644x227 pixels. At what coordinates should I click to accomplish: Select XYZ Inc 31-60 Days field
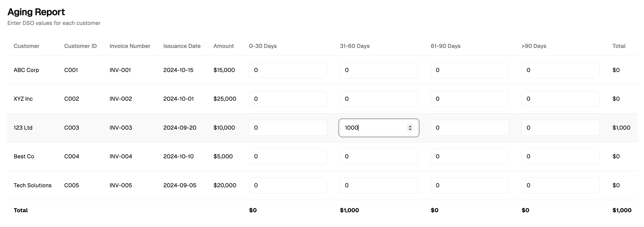[379, 99]
